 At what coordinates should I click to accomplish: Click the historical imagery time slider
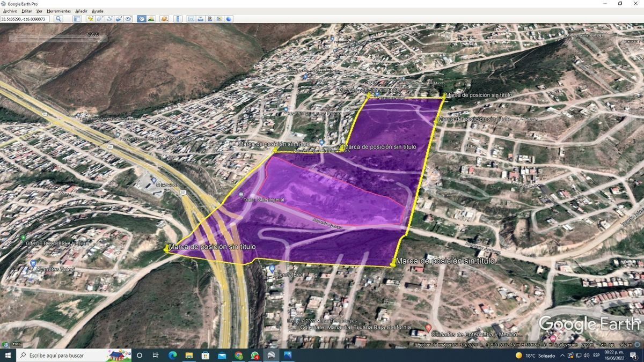coord(58,39)
